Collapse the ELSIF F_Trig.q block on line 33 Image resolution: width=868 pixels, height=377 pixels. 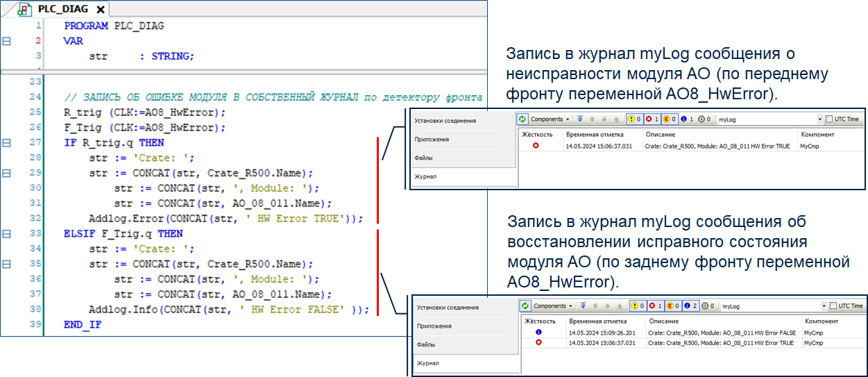(7, 233)
